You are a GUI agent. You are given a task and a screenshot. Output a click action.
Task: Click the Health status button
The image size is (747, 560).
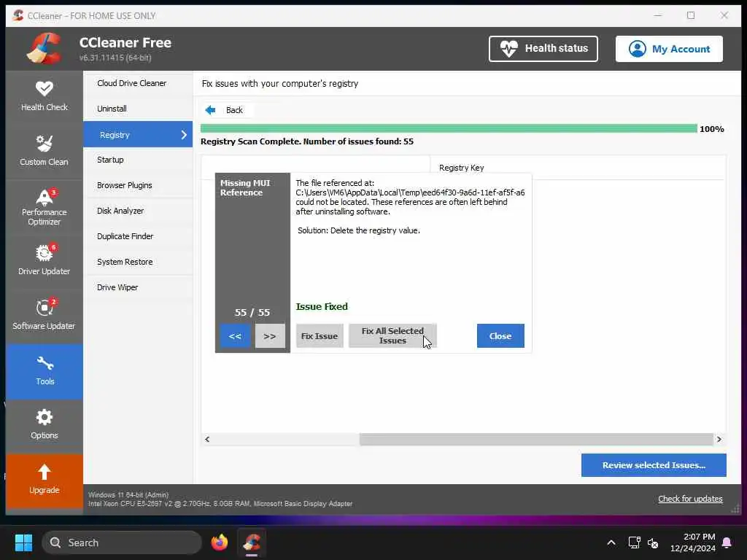click(543, 49)
